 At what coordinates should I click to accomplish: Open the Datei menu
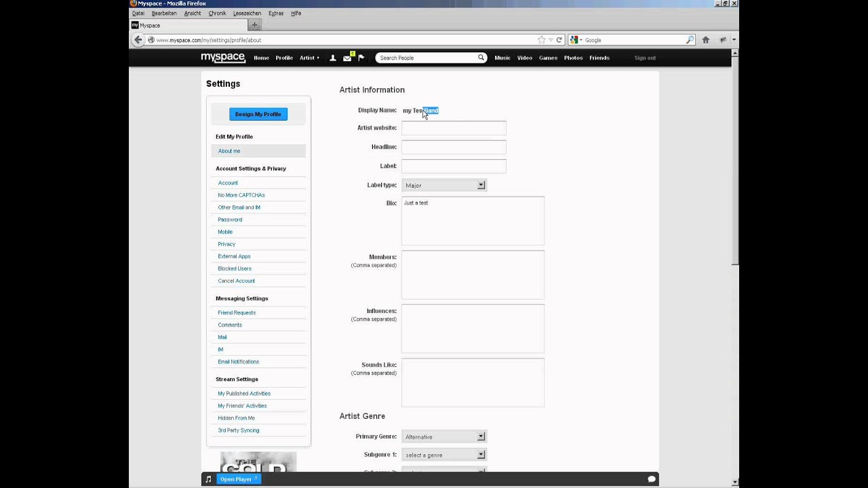(138, 13)
